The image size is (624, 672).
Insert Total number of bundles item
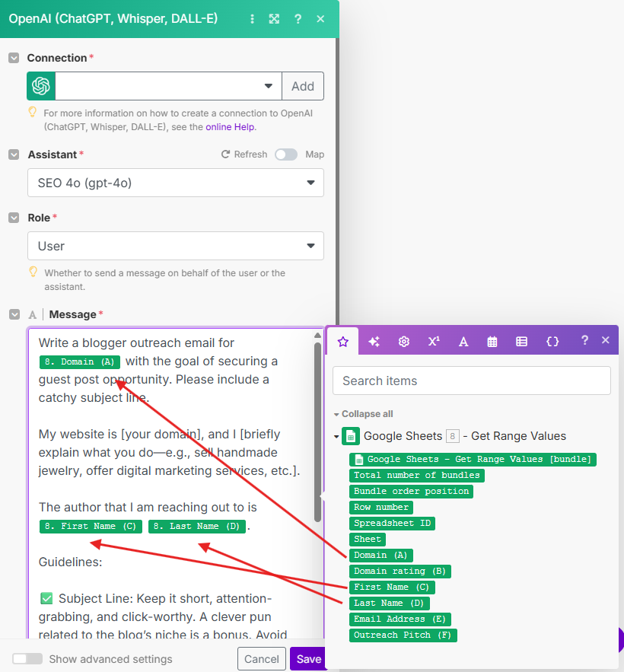pos(417,476)
